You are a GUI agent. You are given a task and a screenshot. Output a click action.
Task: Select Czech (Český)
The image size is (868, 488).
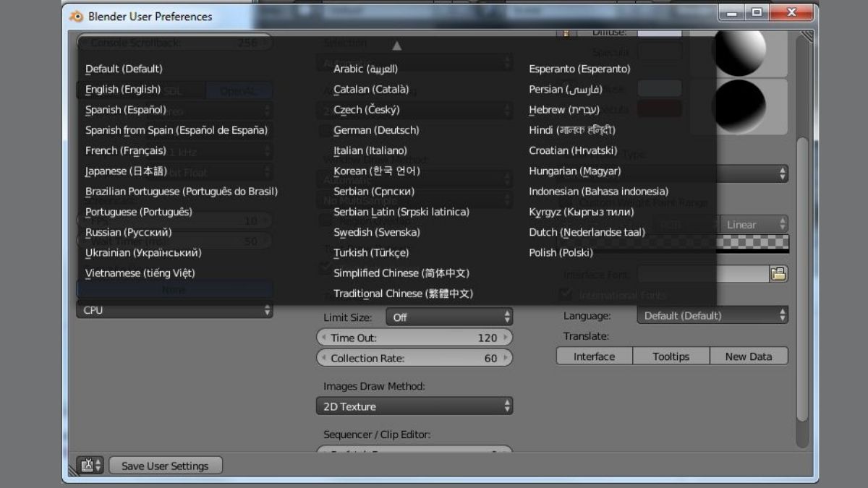pyautogui.click(x=366, y=109)
